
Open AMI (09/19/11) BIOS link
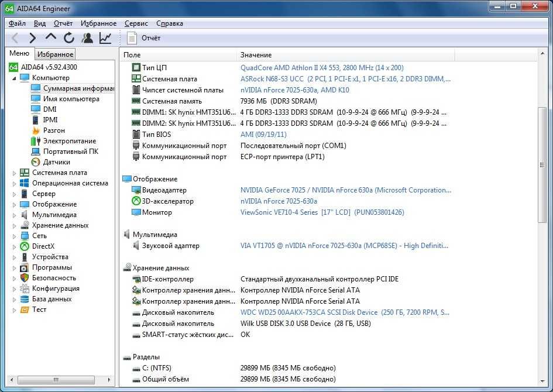(263, 135)
